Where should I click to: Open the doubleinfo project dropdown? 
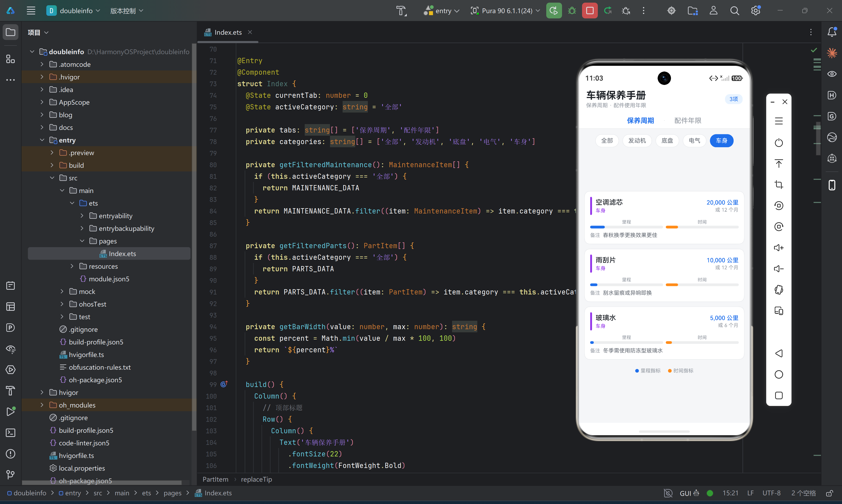[x=73, y=11]
